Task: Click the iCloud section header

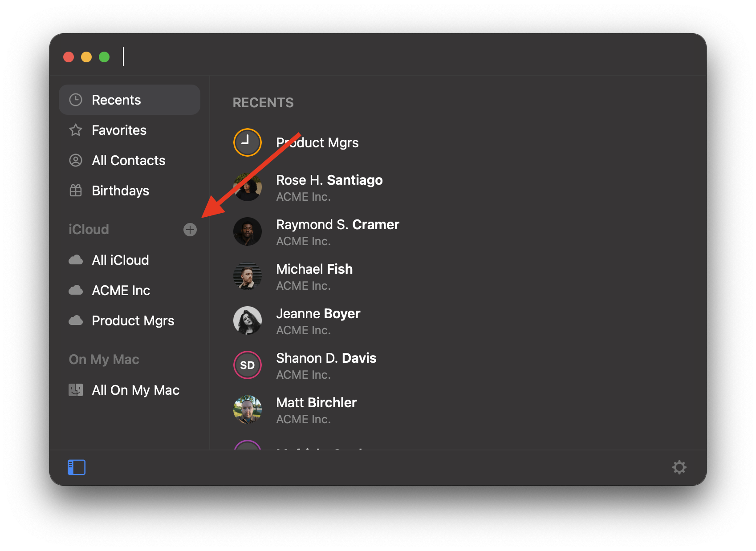Action: [x=89, y=230]
